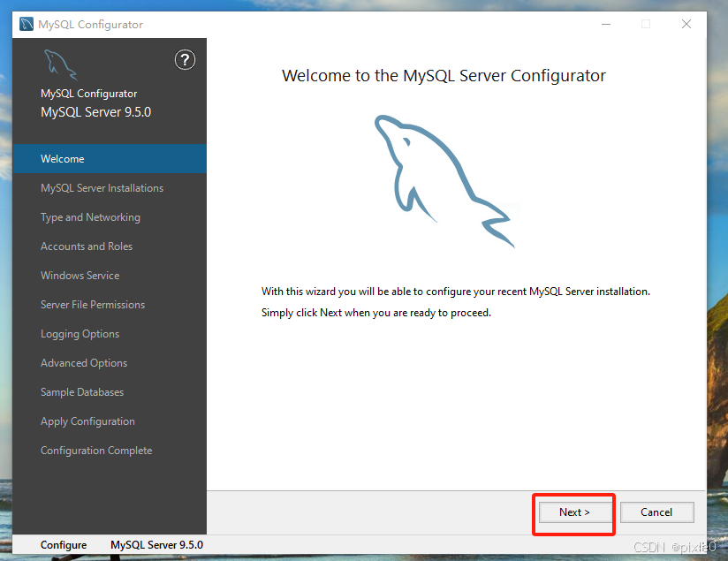This screenshot has width=728, height=561.
Task: Click the 'Welcome to the MySQL Server Configurator' heading
Action: (444, 76)
